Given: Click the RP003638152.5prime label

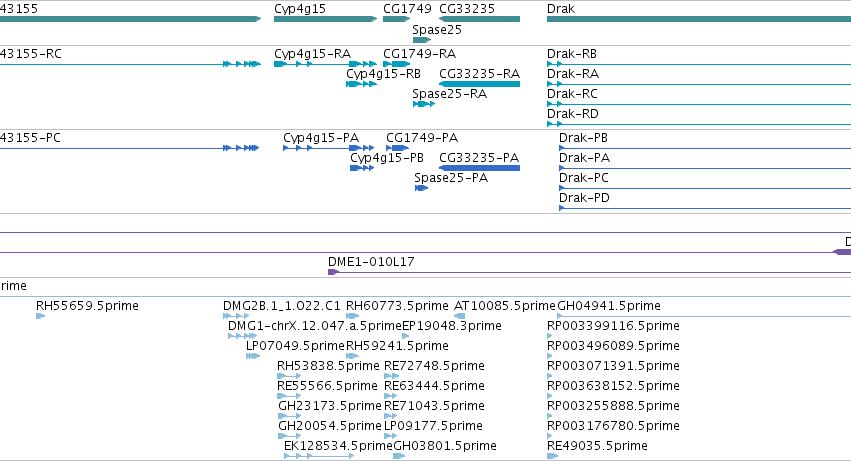Looking at the screenshot, I should (x=613, y=386).
